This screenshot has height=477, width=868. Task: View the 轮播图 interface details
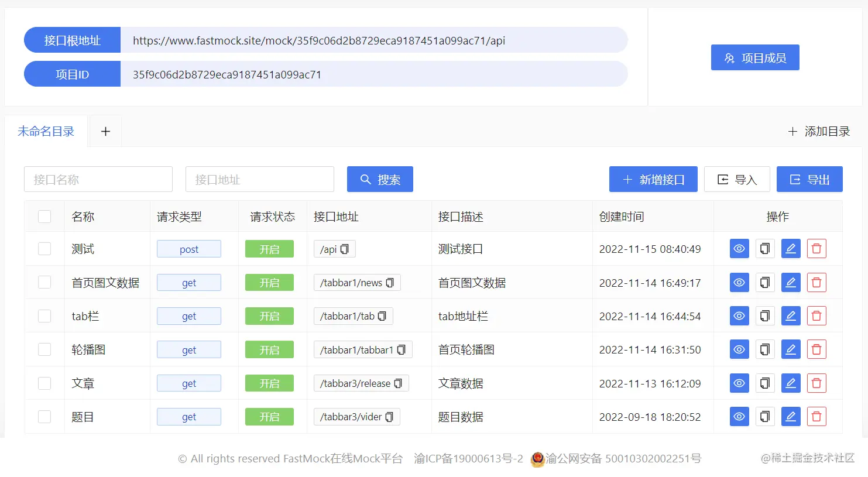coord(739,349)
